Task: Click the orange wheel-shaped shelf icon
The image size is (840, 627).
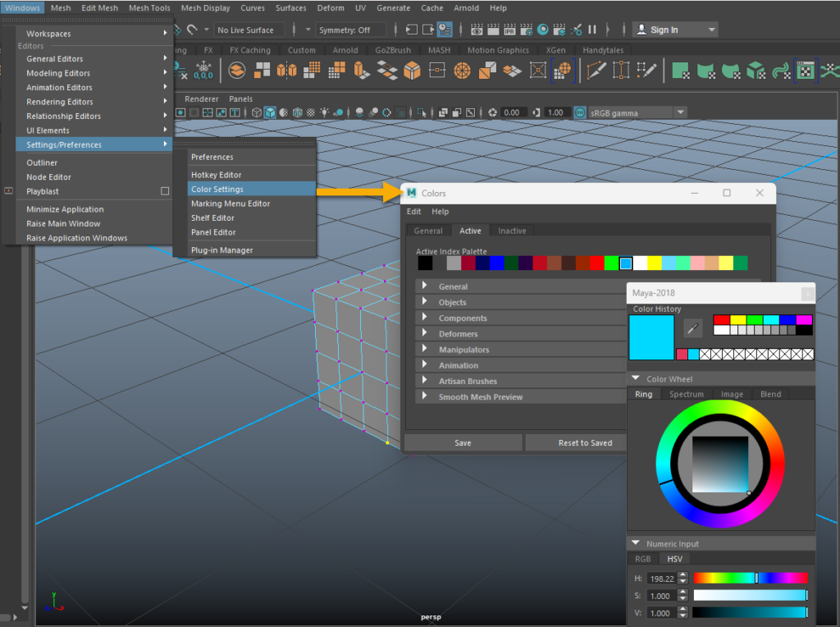Action: pyautogui.click(x=462, y=71)
